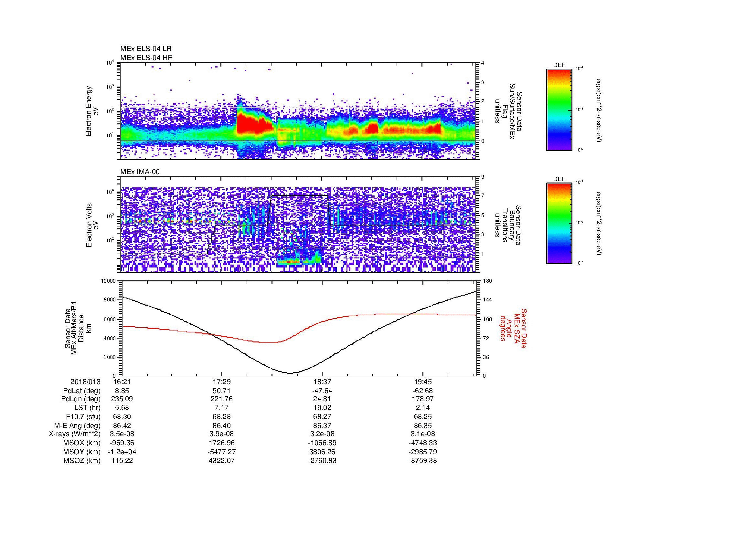Screen dimensions: 756x534
Task: Click the date label '2018/013'
Action: (x=85, y=382)
